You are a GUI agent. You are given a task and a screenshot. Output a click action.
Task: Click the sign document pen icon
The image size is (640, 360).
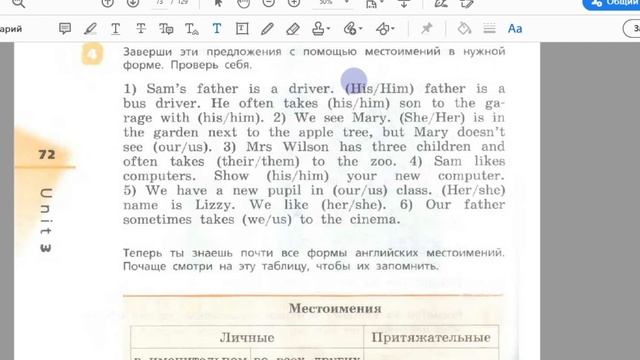click(441, 3)
